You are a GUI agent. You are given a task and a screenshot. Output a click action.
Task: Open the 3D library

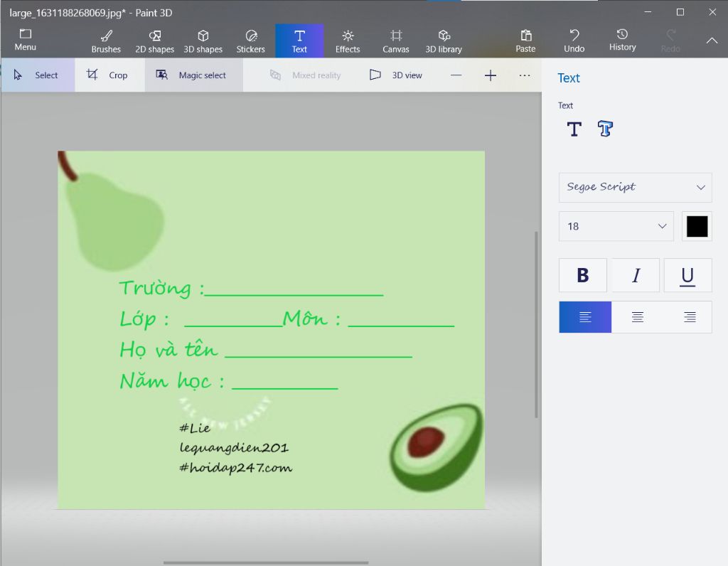[x=444, y=41]
